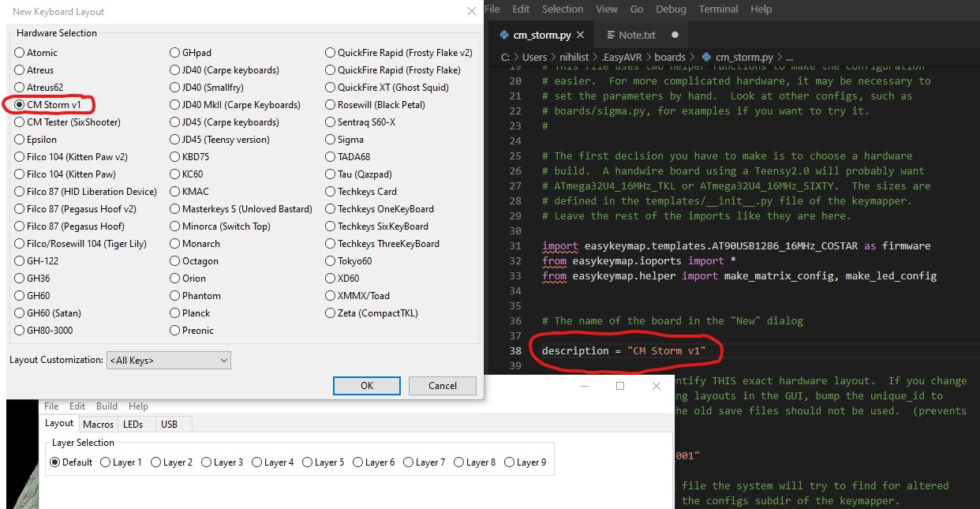This screenshot has width=980, height=509.
Task: Select the Atomic radio button
Action: coord(36,53)
